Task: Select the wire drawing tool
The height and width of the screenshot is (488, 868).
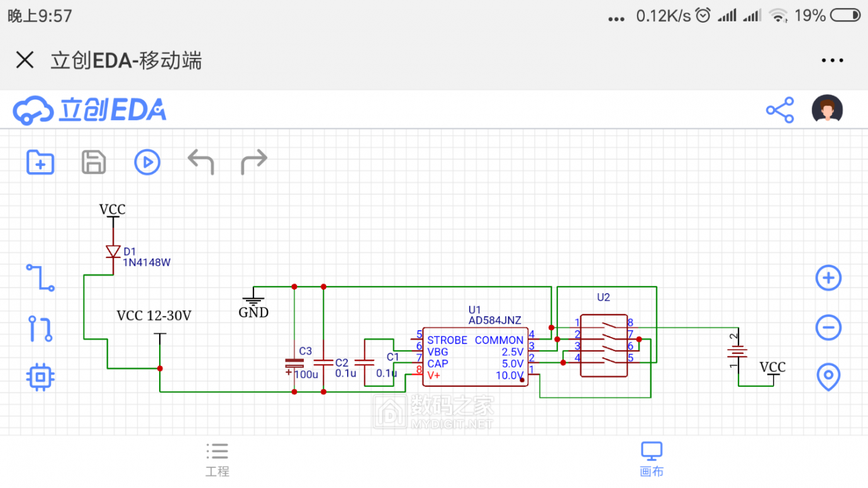Action: click(40, 277)
